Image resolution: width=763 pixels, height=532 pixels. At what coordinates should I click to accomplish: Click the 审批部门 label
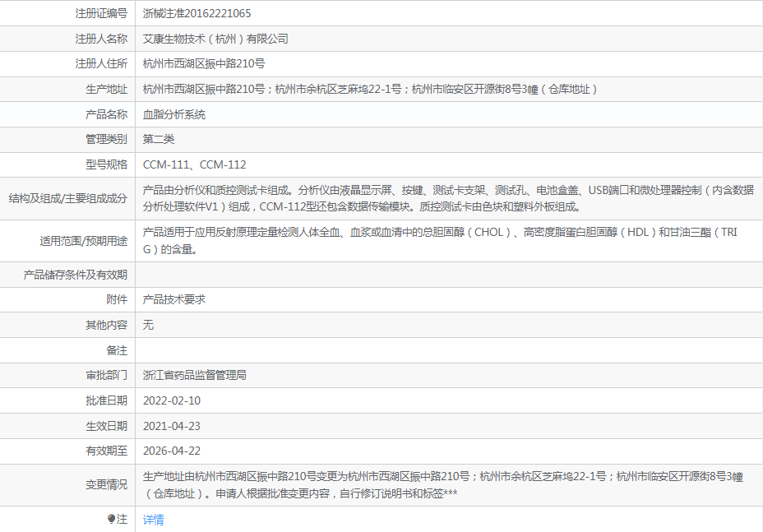107,375
